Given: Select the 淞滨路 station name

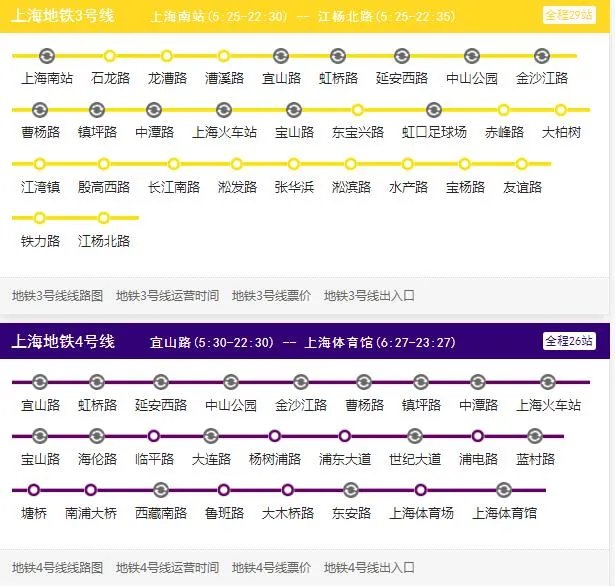Looking at the screenshot, I should [351, 187].
